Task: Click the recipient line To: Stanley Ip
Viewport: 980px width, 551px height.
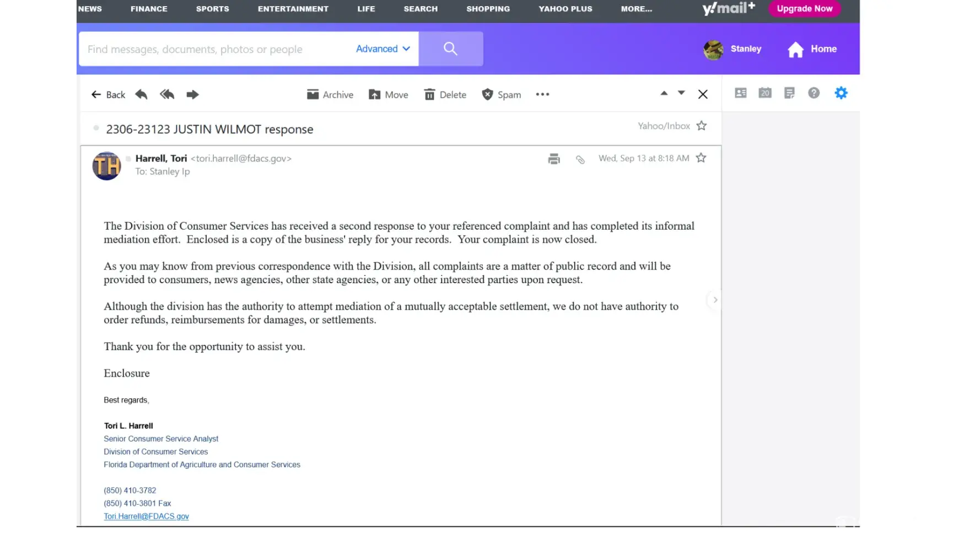Action: pyautogui.click(x=163, y=172)
